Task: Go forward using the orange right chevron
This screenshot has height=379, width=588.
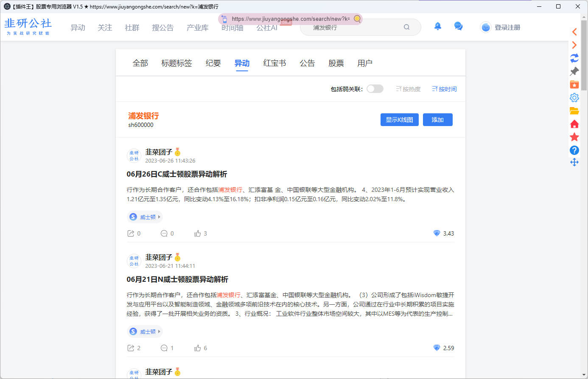Action: point(574,45)
